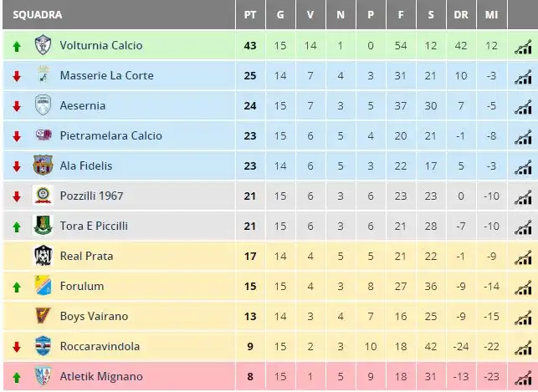Click the Forulum team crest

43,286
